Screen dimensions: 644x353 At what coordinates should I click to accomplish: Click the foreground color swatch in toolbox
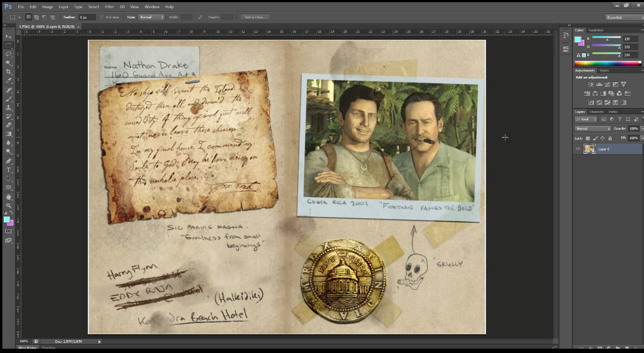point(6,220)
